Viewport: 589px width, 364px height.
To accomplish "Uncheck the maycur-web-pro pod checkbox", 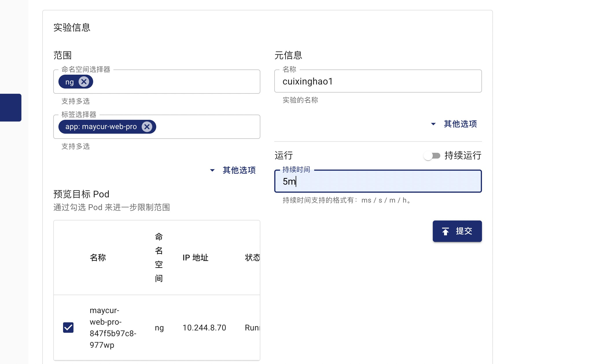I will pos(68,328).
